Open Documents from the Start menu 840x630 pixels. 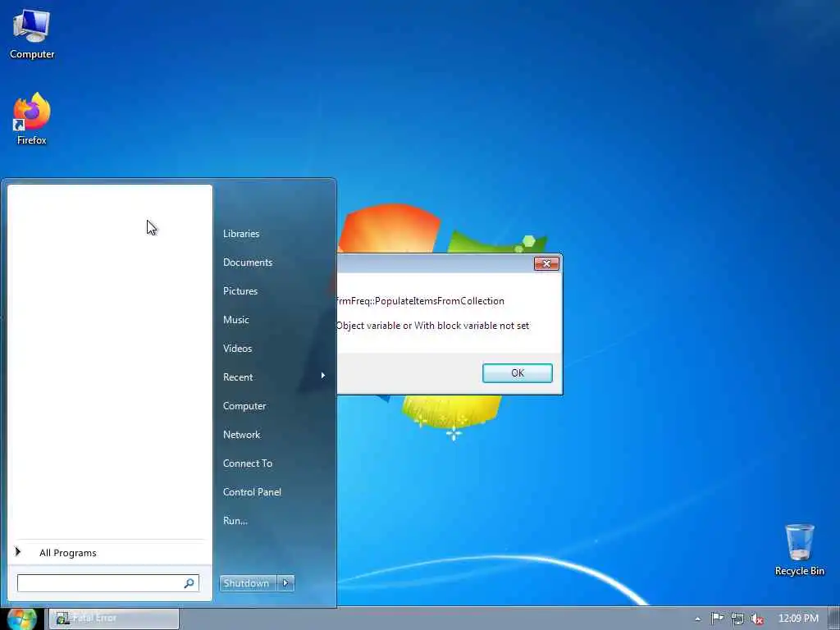[x=248, y=262]
